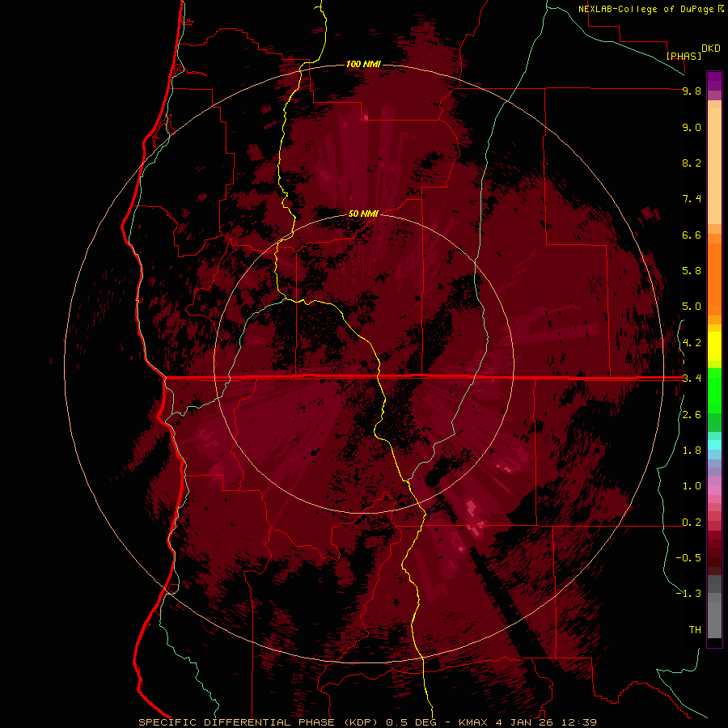This screenshot has height=728, width=728.
Task: Click the 8.2 value on the color scale
Action: click(x=692, y=163)
